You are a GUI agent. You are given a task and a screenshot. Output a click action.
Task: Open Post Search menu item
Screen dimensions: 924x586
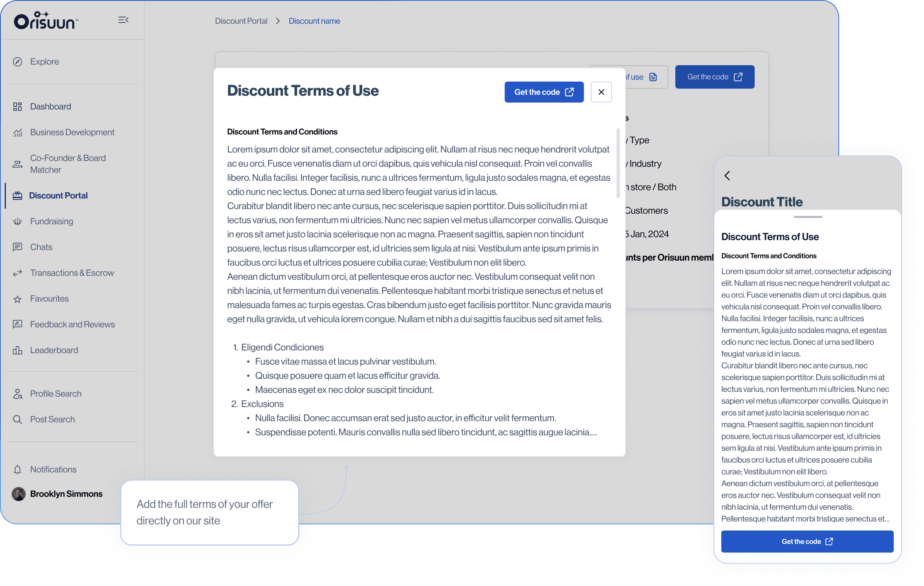pos(52,419)
